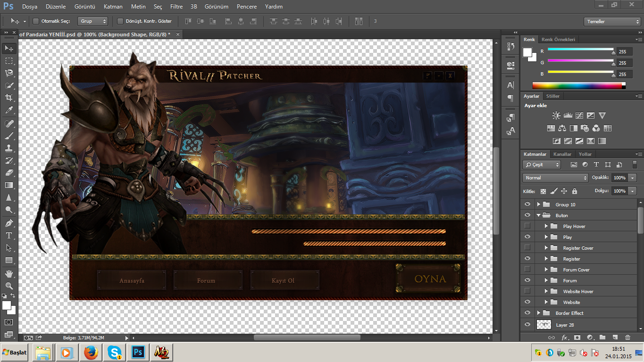Image resolution: width=644 pixels, height=362 pixels.
Task: Add a Brightness/Contrast adjustment
Action: (x=557, y=116)
